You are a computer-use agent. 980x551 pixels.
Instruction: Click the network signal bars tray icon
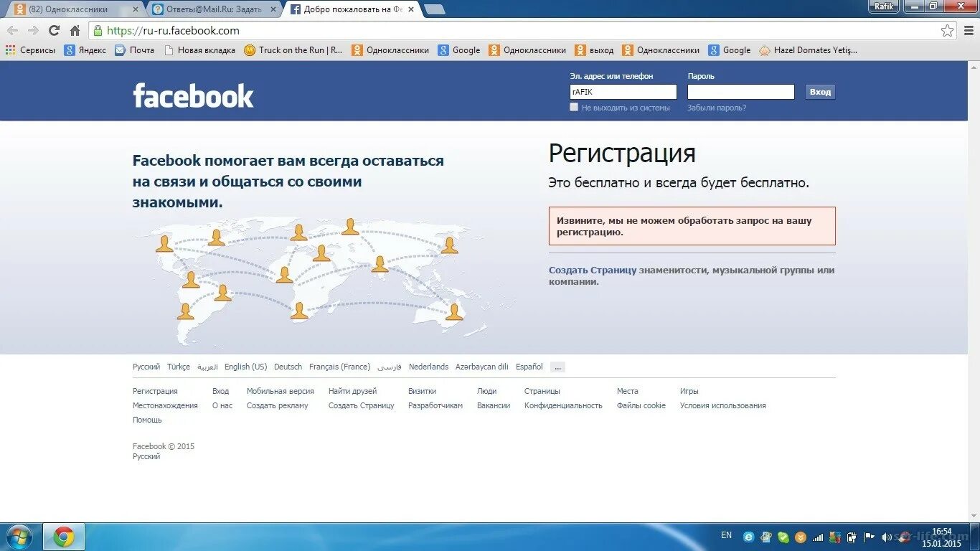click(x=817, y=537)
